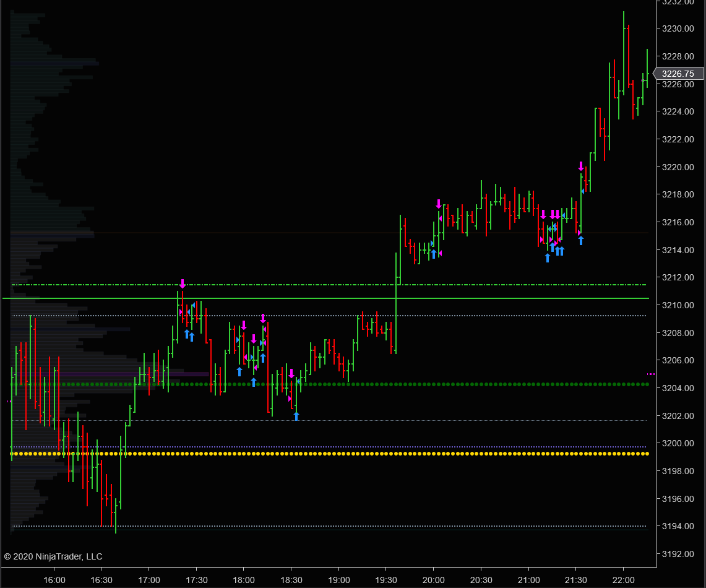Select the magenta down arrow above the 20:03 bar
The width and height of the screenshot is (706, 588).
pyautogui.click(x=439, y=204)
